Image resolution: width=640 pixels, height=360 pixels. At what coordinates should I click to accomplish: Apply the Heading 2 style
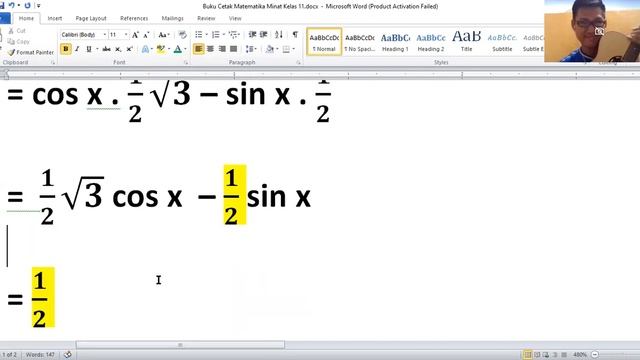431,42
